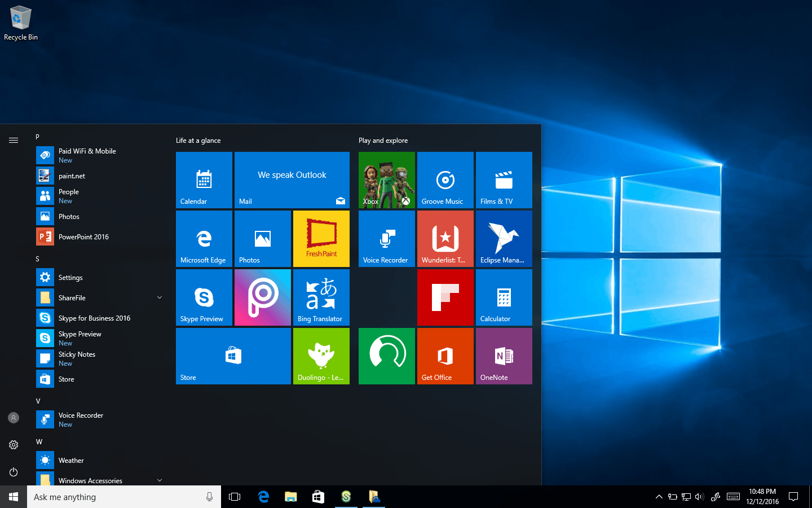Click the Windows Start button
Image resolution: width=812 pixels, height=508 pixels.
14,497
